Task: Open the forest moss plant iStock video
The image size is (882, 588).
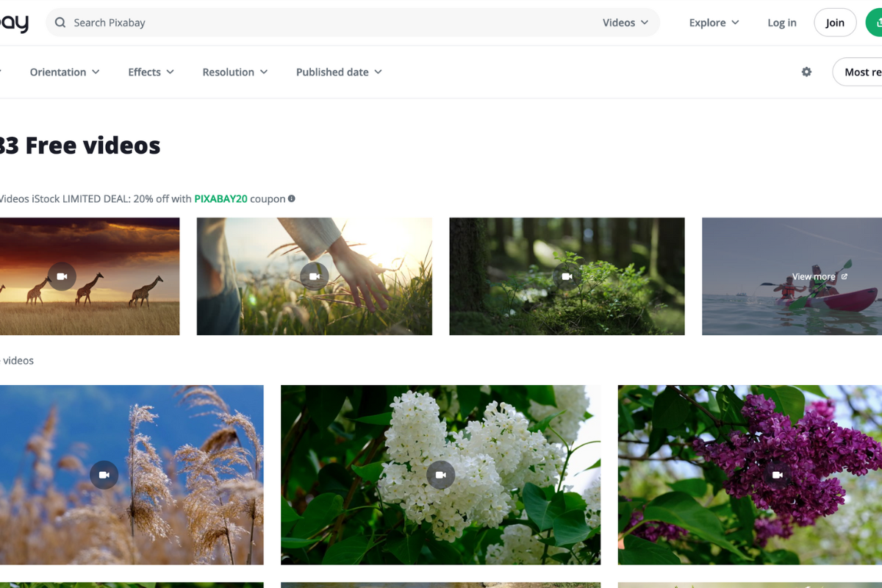Action: tap(567, 276)
